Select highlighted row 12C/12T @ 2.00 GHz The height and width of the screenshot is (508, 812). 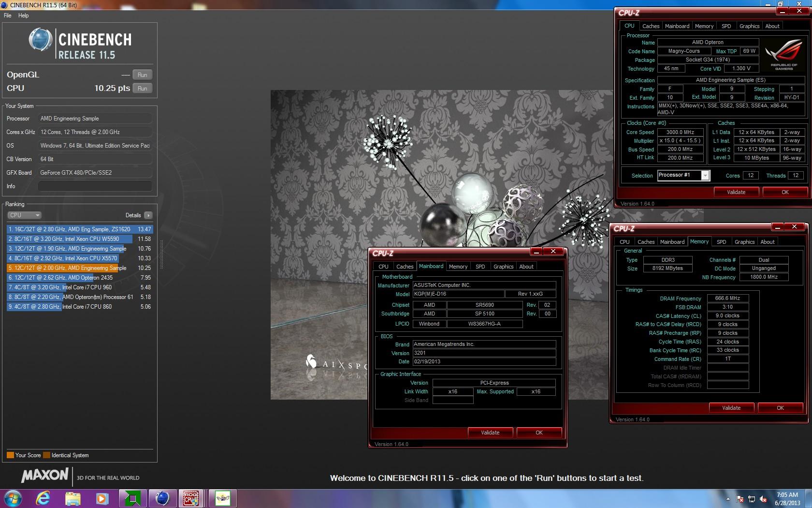click(80, 268)
